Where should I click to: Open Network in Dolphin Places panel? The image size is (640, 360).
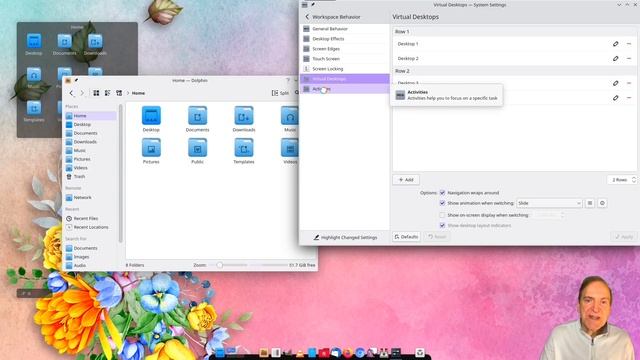tap(91, 198)
